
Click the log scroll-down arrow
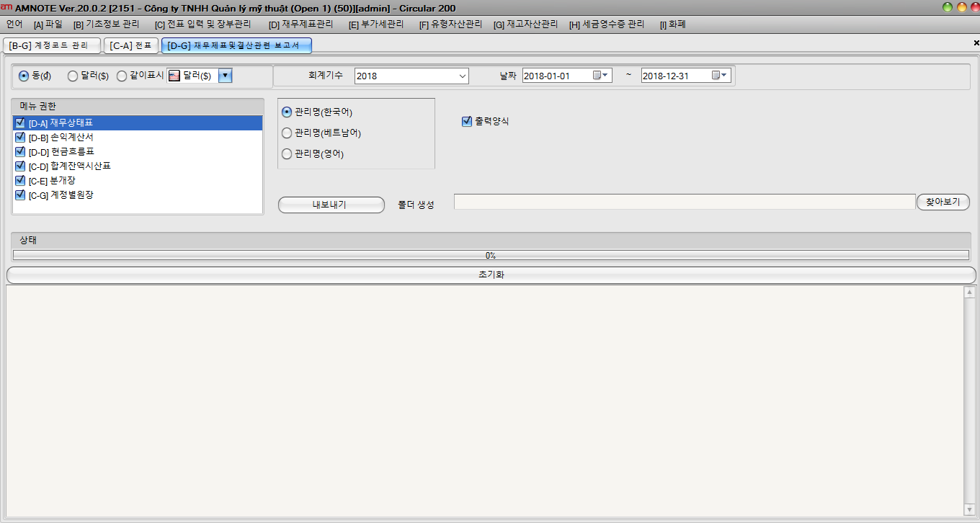[x=969, y=510]
